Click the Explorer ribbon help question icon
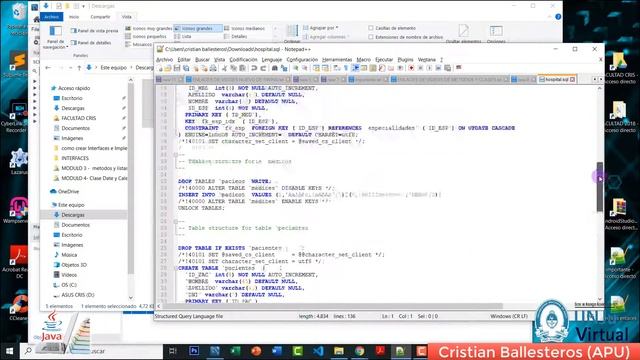The image size is (640, 360). pyautogui.click(x=558, y=17)
